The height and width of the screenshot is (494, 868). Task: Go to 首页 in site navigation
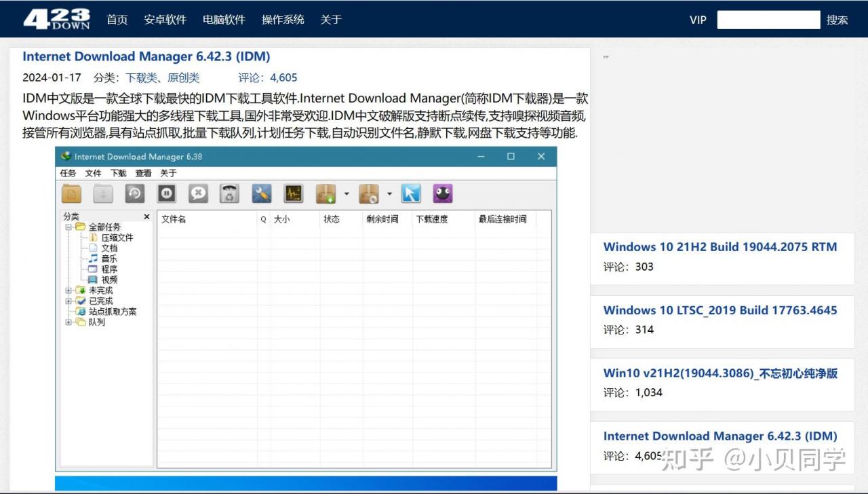(117, 20)
